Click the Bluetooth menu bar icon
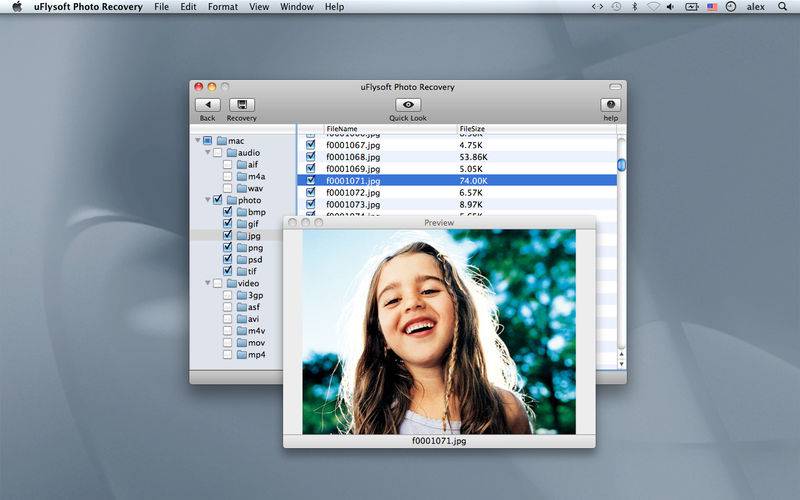Viewport: 800px width, 500px height. [635, 7]
